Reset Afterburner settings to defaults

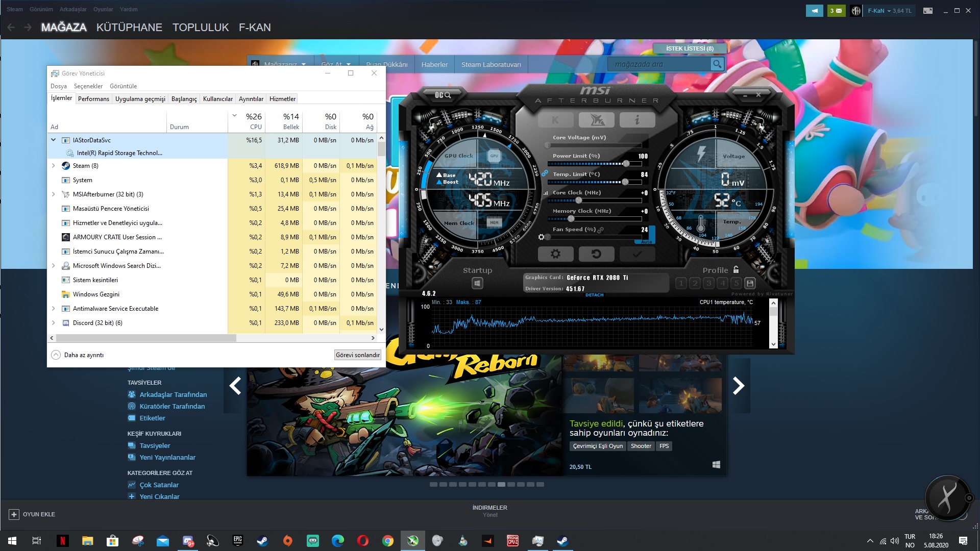point(596,254)
